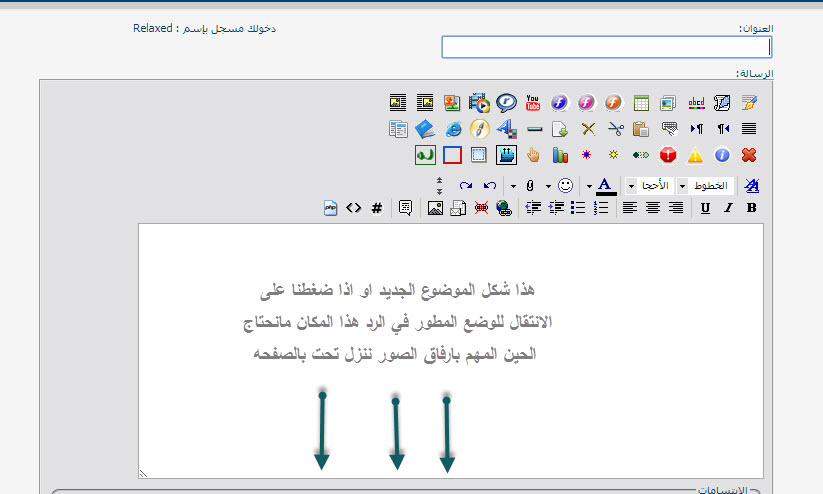Click the dashed orange border square icon
823x494 pixels.
click(479, 155)
